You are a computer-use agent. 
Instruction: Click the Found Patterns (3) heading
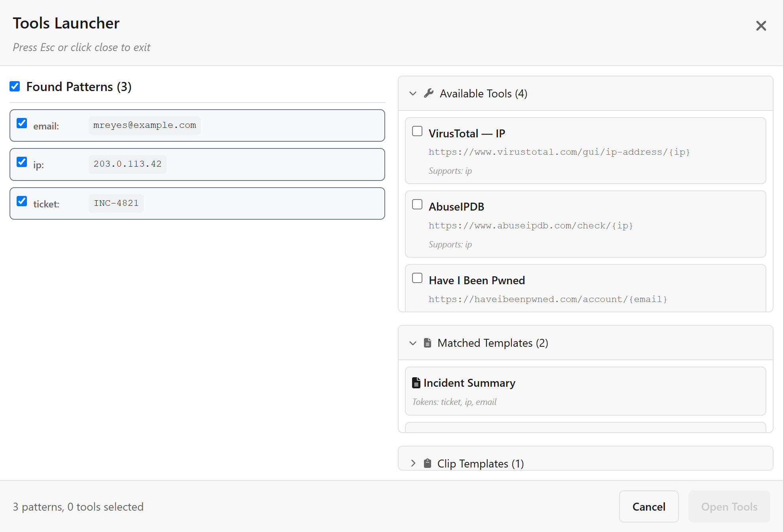coord(79,87)
